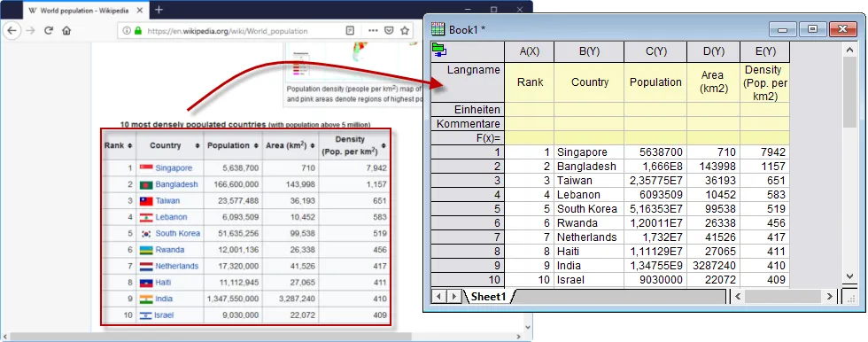Click the India flag icon
The image size is (868, 342).
point(146,299)
